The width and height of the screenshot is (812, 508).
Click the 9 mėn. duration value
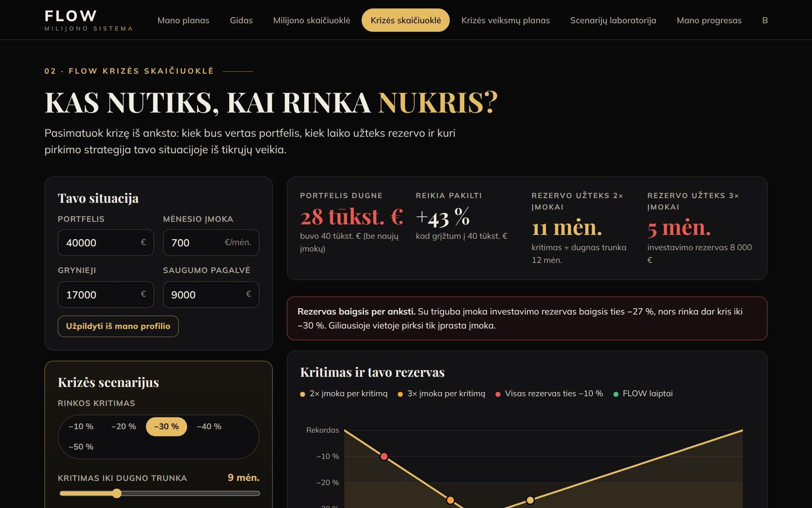pos(244,478)
